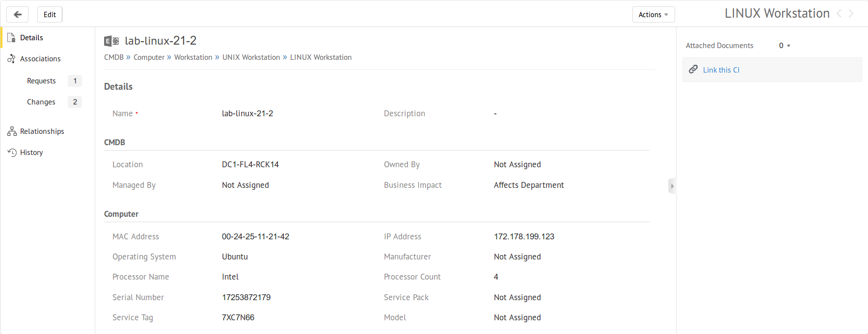Open the UNIX Workstation breadcrumb link
The image size is (868, 334).
251,57
